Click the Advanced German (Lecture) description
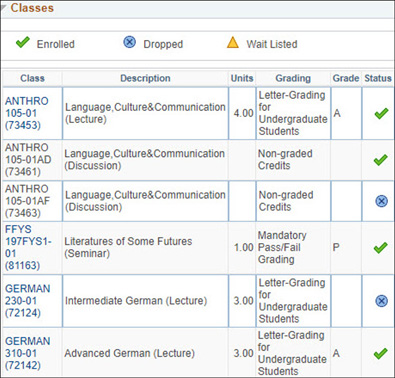 (x=129, y=353)
